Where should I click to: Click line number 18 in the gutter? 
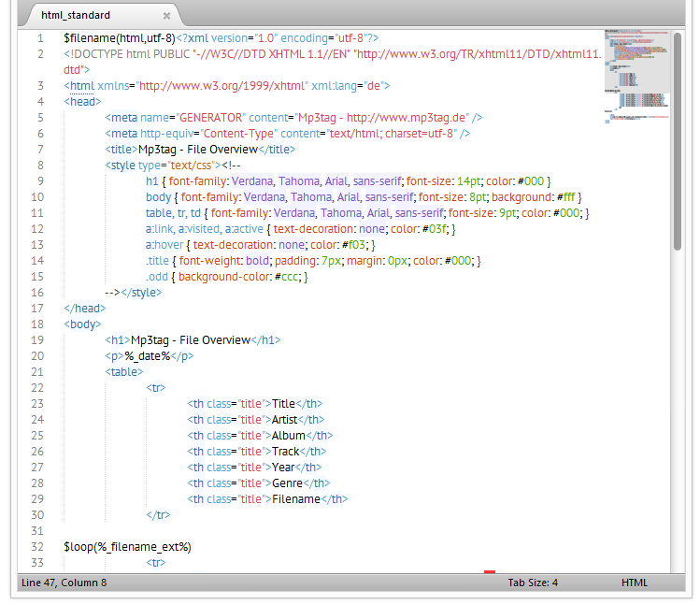click(x=37, y=324)
